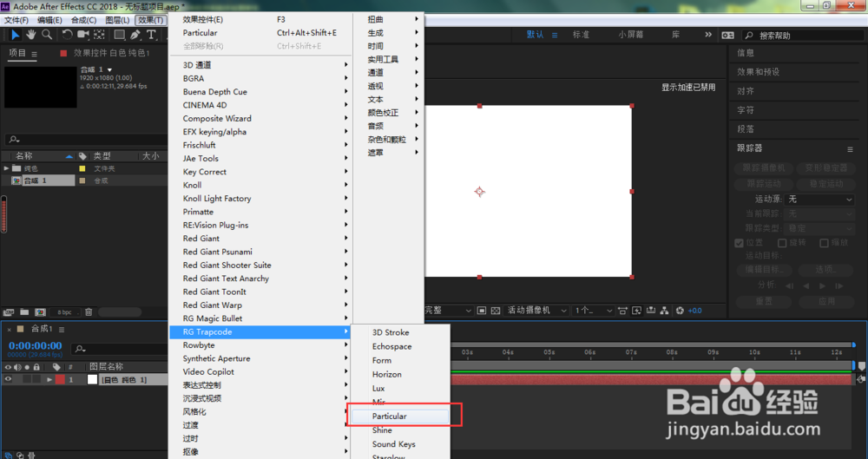
Task: Expand the workspace overflow chevron
Action: [708, 35]
